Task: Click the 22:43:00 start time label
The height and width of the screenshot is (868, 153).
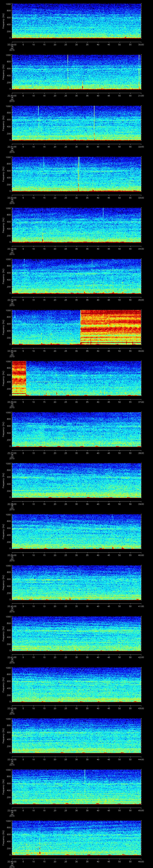Action: [x=12, y=760]
